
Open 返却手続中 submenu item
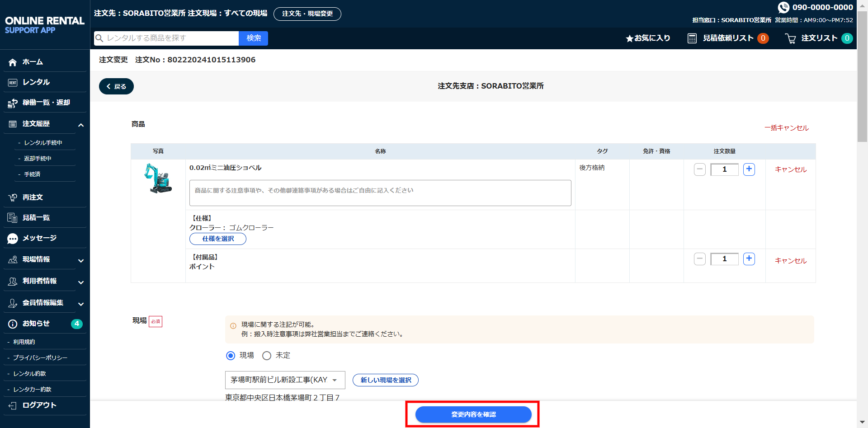click(38, 159)
